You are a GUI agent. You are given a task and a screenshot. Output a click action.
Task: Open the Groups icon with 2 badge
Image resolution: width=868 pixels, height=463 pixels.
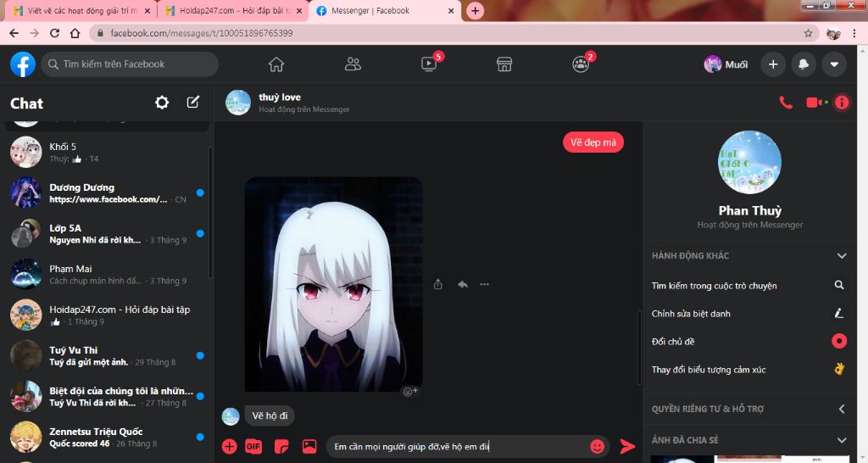tap(581, 64)
